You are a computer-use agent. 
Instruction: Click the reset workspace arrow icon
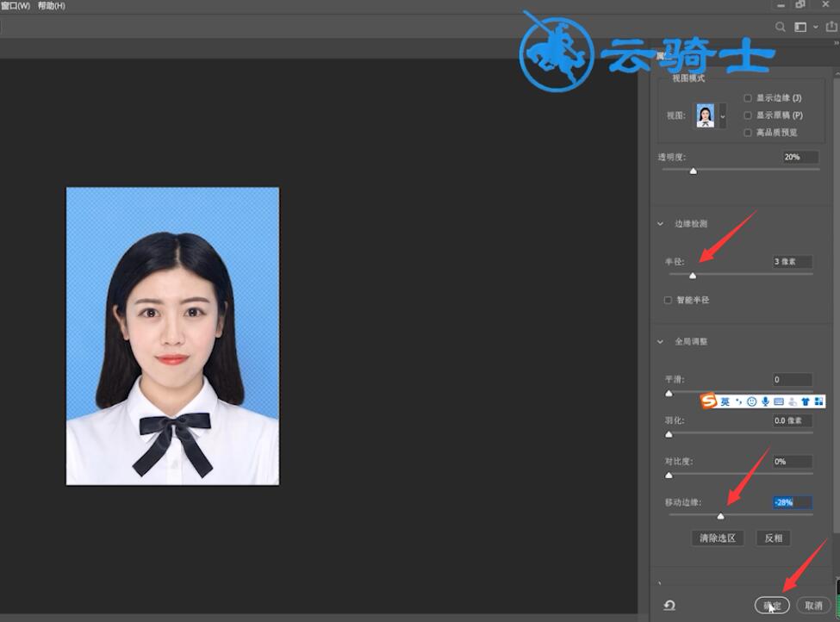669,606
